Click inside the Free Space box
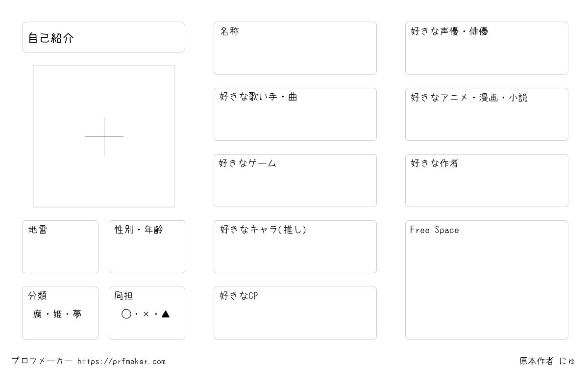 pos(487,280)
